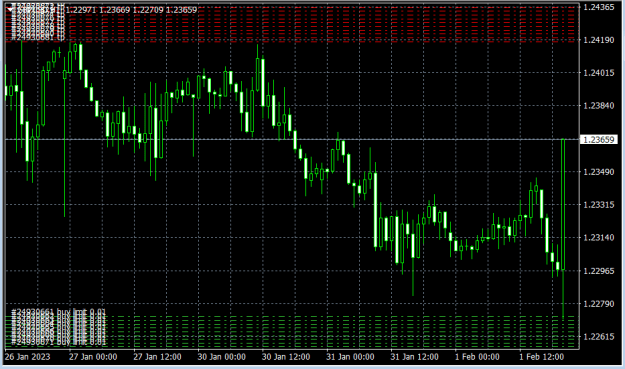Screen dimensions: 625x369
Task: Click price scale label 1.22790
Action: pos(599,304)
